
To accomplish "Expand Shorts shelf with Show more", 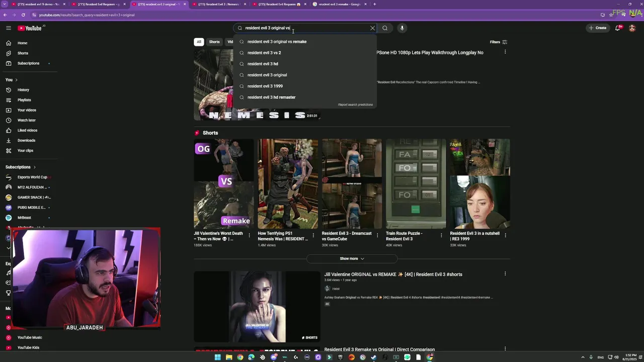I will 352,258.
